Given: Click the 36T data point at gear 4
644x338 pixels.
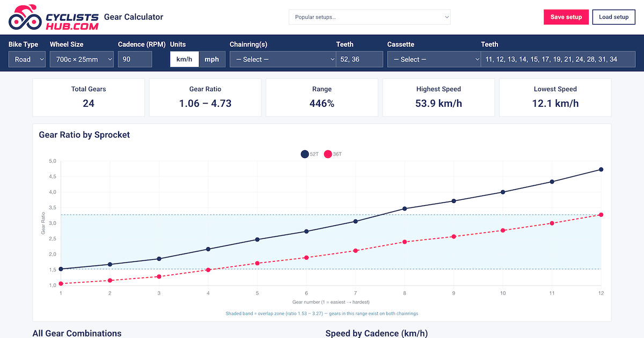Looking at the screenshot, I should [208, 270].
